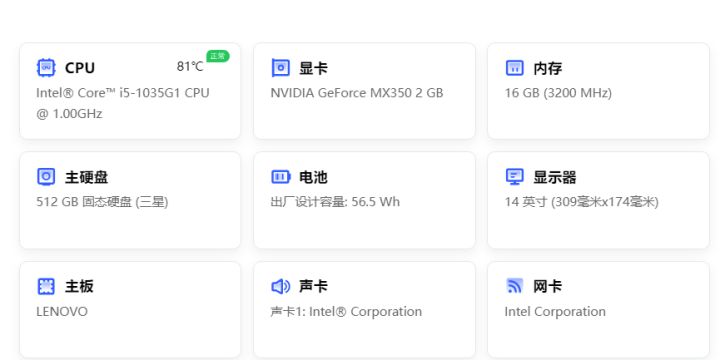720x360 pixels.
Task: Click the 声卡 speaker icon
Action: 281,287
